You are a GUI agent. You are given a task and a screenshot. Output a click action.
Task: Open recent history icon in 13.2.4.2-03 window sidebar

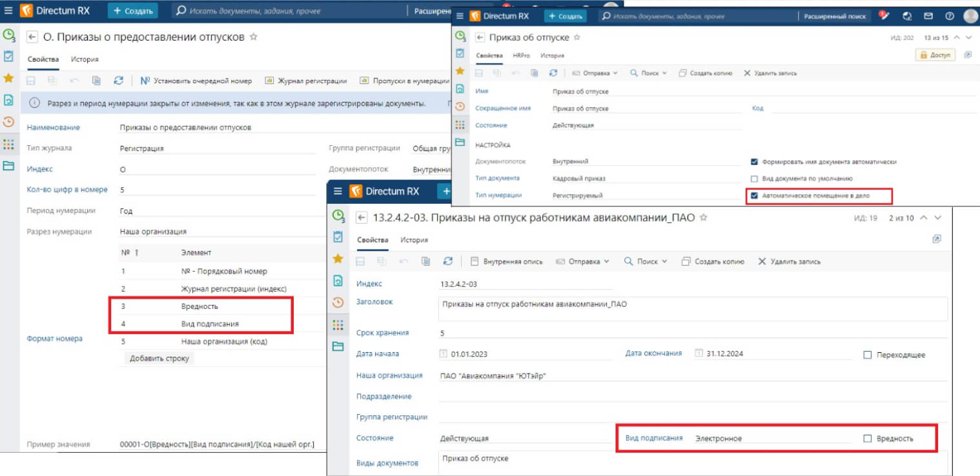click(338, 302)
